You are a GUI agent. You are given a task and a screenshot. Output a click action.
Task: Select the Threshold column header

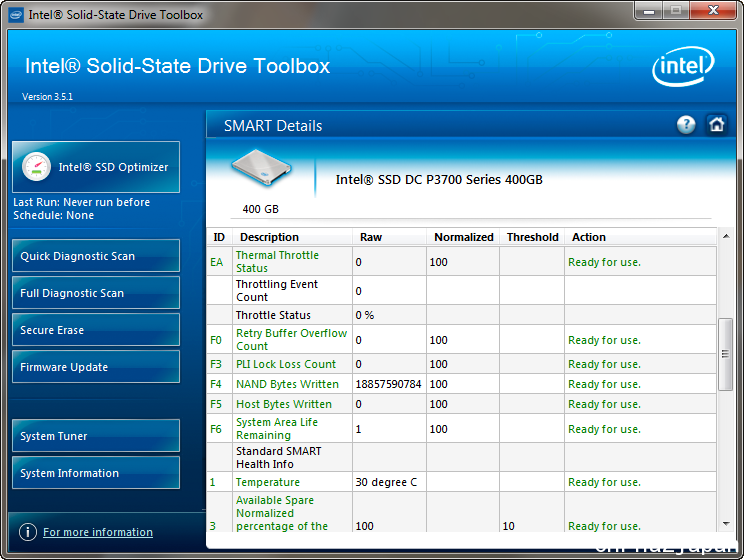point(532,237)
